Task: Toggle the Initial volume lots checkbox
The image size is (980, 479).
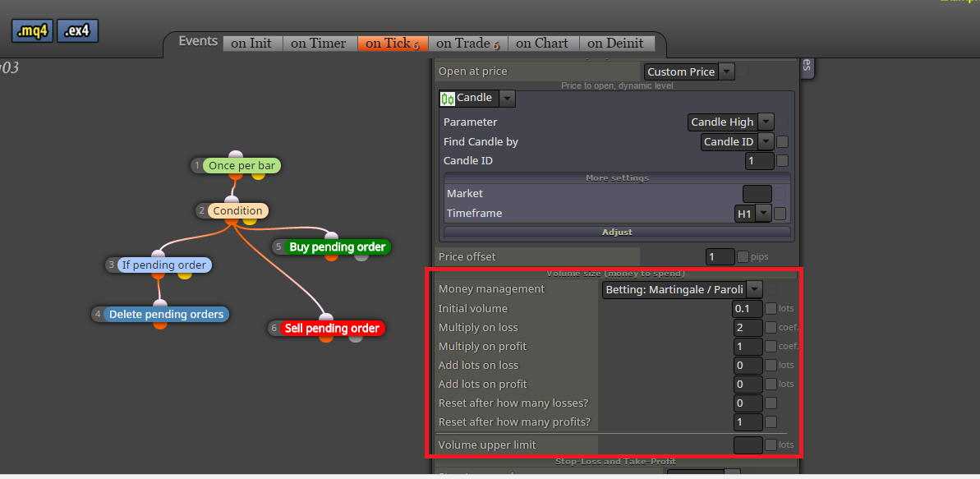Action: tap(771, 308)
